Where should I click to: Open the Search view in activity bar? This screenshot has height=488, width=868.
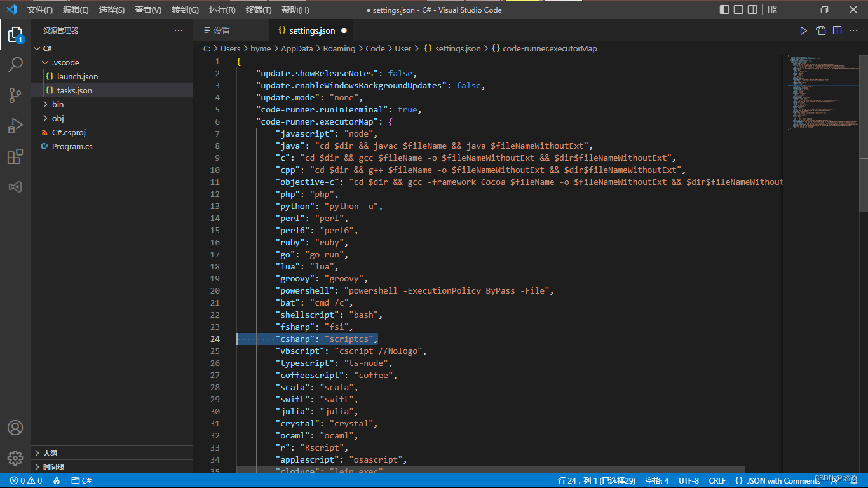pyautogui.click(x=15, y=64)
